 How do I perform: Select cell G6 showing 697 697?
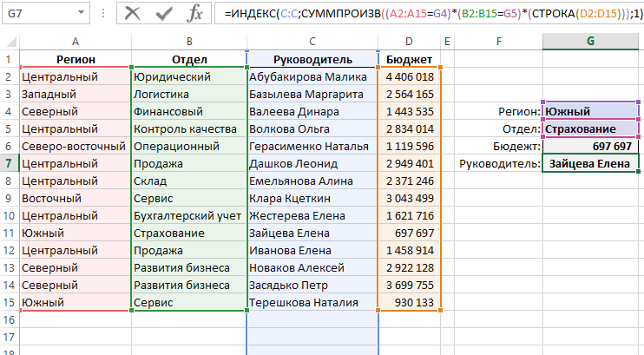coord(590,147)
